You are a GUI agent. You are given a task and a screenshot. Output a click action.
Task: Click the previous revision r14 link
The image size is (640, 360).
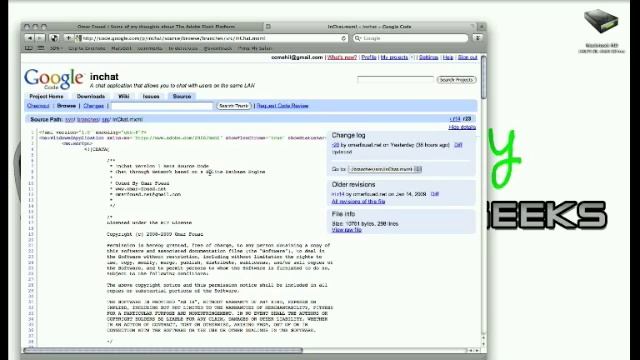(455, 119)
